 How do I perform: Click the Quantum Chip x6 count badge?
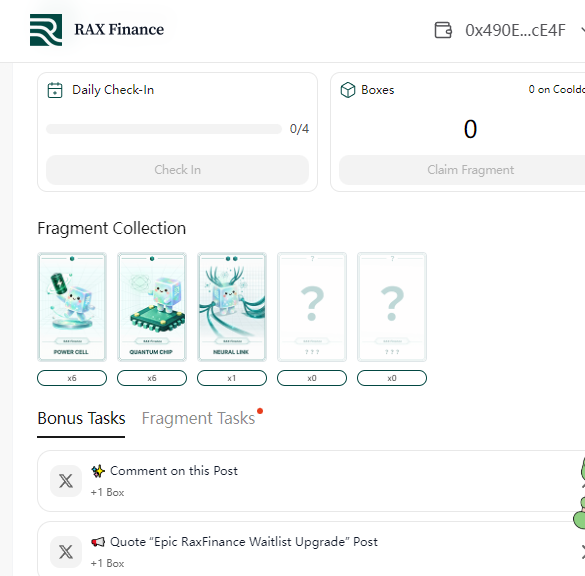pos(152,378)
